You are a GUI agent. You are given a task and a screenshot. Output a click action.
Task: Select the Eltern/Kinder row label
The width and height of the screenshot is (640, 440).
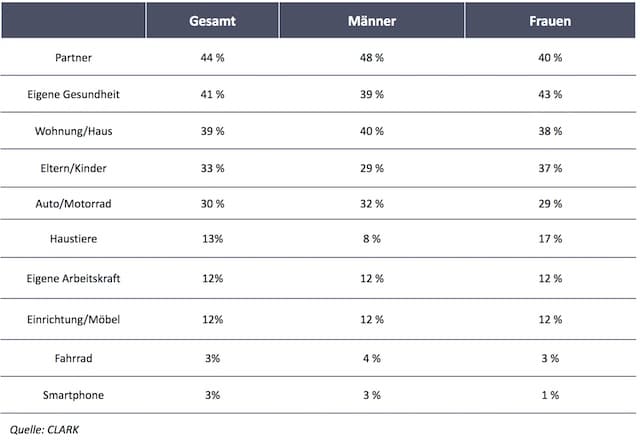pyautogui.click(x=74, y=166)
